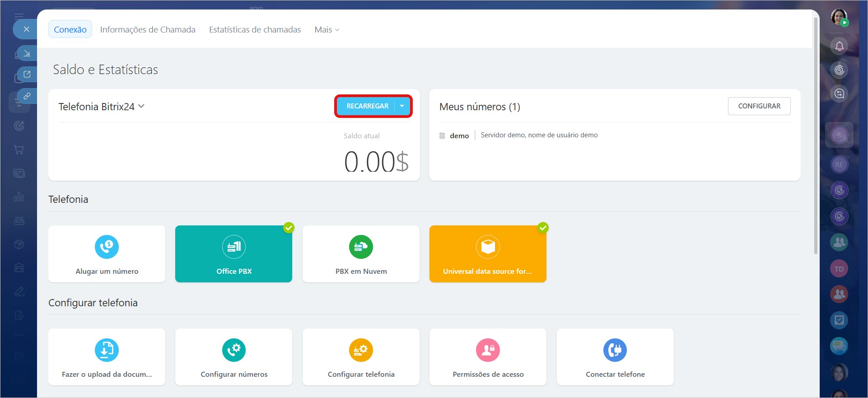This screenshot has height=398, width=868.
Task: Switch to Informações de Chamada tab
Action: pyautogui.click(x=148, y=30)
